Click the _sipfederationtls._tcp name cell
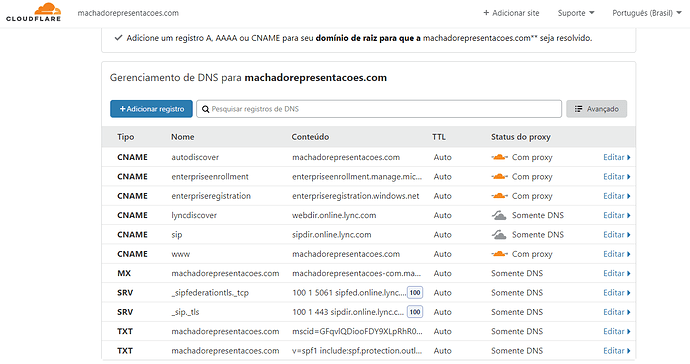Viewport: 690px width, 364px height. click(x=210, y=293)
